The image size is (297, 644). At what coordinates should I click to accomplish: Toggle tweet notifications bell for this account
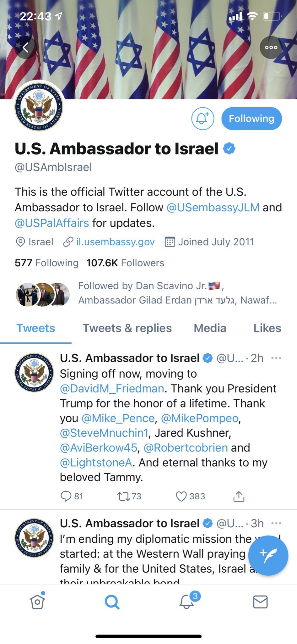click(202, 119)
